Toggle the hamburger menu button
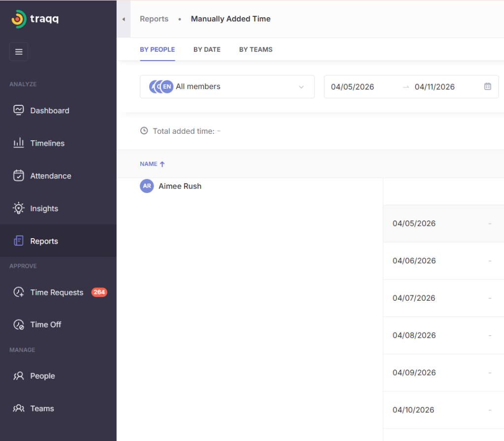 coord(19,52)
